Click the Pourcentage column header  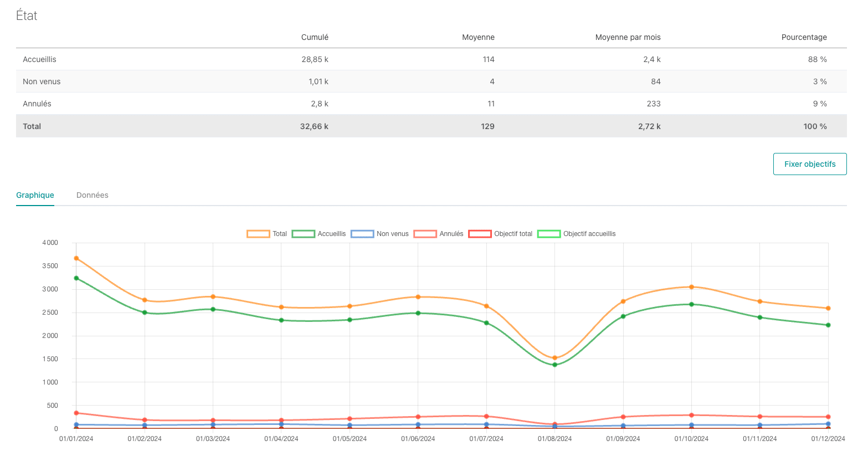[804, 37]
